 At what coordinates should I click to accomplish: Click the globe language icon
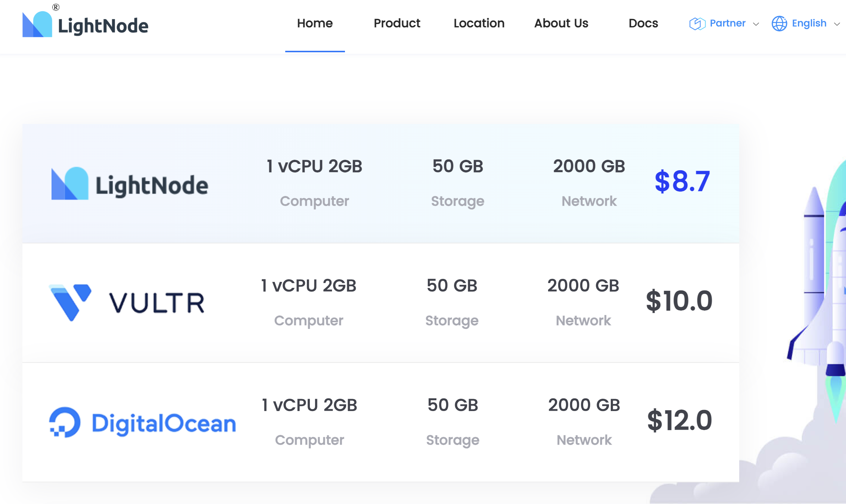tap(779, 24)
